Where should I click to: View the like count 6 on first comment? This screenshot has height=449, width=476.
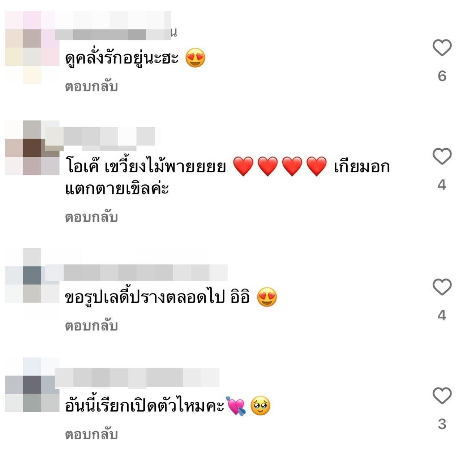442,76
